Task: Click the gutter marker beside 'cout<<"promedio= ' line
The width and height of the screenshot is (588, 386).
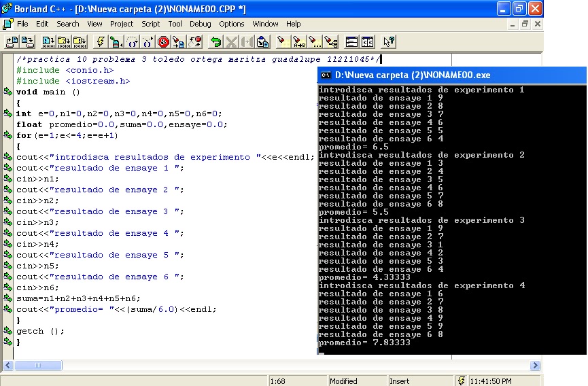Action: tap(7, 309)
